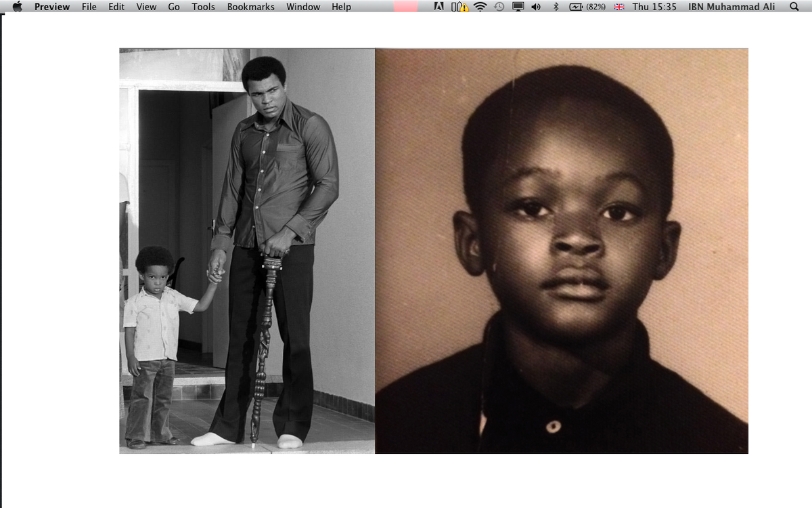Screen dimensions: 812x508
Task: Click the warning-badged status icon
Action: (459, 7)
